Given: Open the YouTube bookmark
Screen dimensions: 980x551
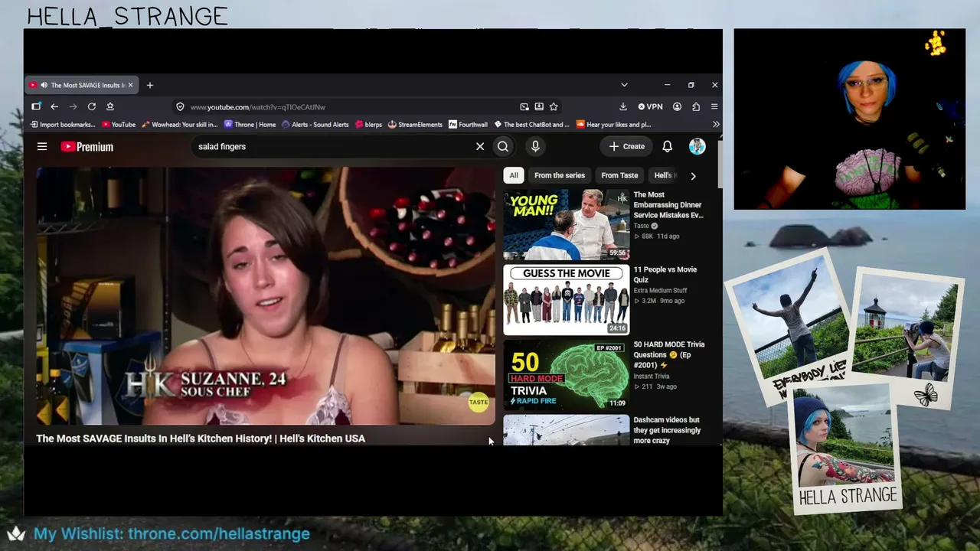Looking at the screenshot, I should 119,124.
